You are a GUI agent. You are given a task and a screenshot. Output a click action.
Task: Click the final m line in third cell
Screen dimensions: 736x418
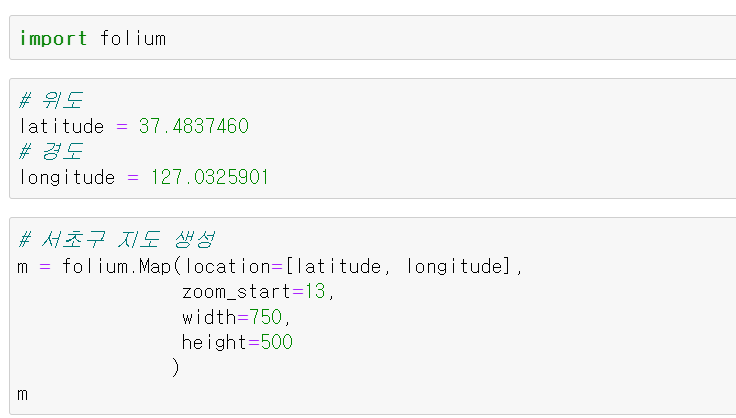pyautogui.click(x=23, y=394)
